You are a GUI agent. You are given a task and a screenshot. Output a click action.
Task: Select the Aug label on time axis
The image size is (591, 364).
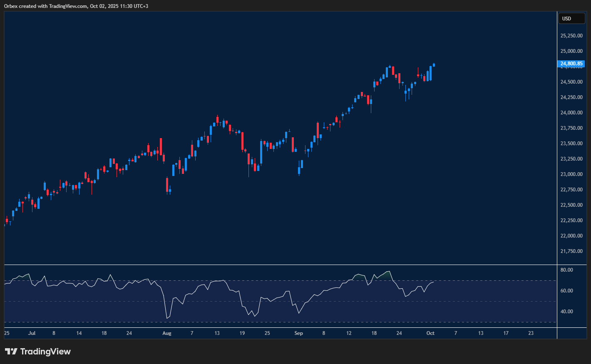coord(166,333)
